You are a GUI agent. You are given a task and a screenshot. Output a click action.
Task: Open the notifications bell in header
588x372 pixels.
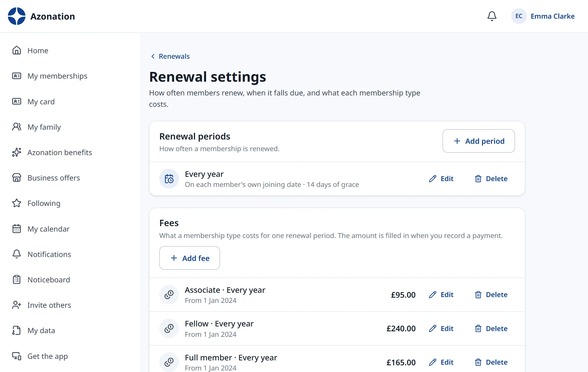point(492,16)
